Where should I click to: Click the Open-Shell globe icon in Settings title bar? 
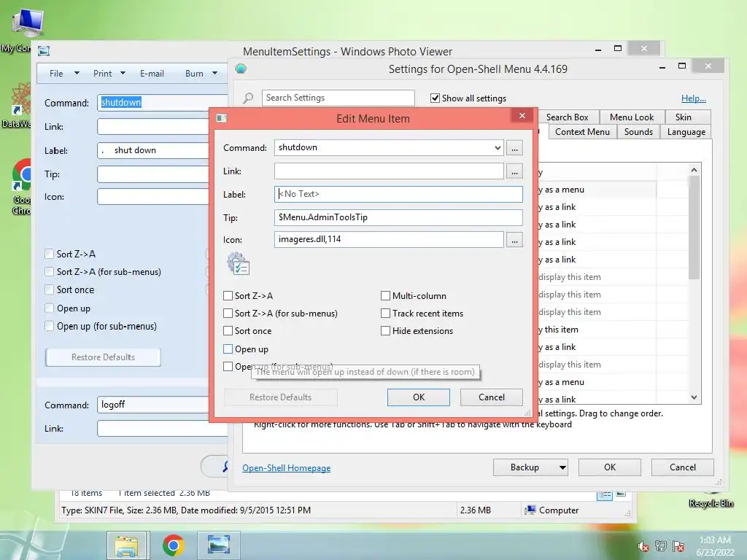pyautogui.click(x=241, y=69)
